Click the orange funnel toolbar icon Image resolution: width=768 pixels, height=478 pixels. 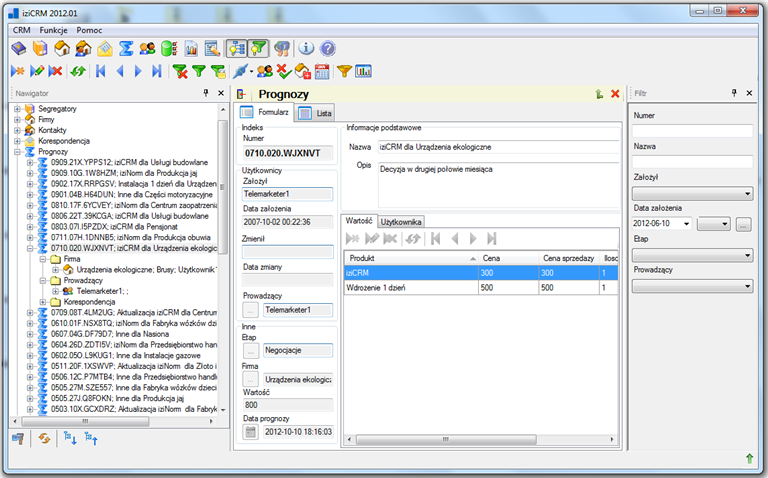(x=344, y=72)
